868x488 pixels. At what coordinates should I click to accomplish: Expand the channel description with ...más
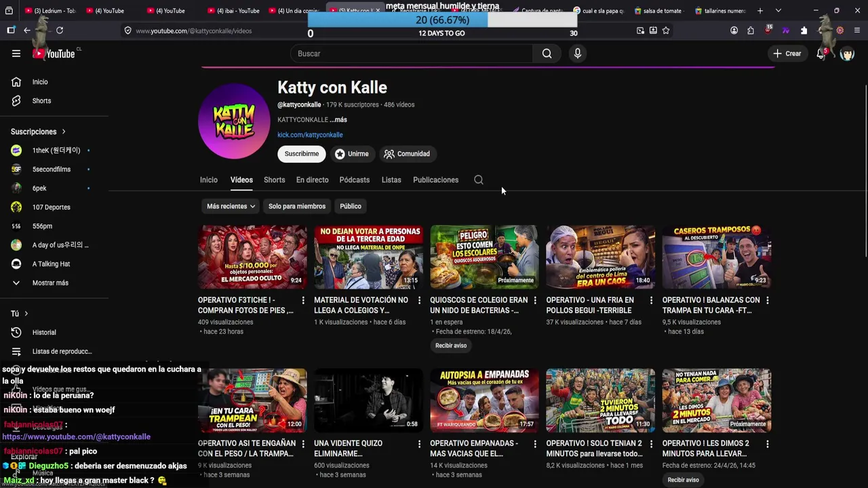pyautogui.click(x=338, y=120)
